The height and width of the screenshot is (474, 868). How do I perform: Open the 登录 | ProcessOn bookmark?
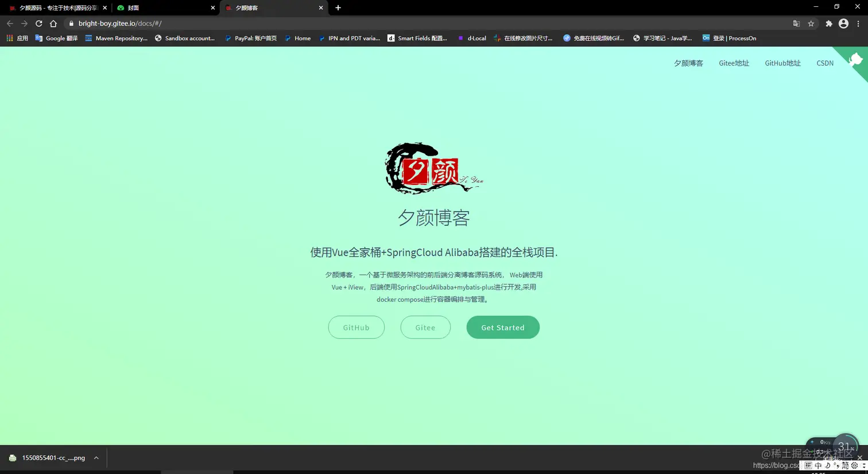point(729,38)
